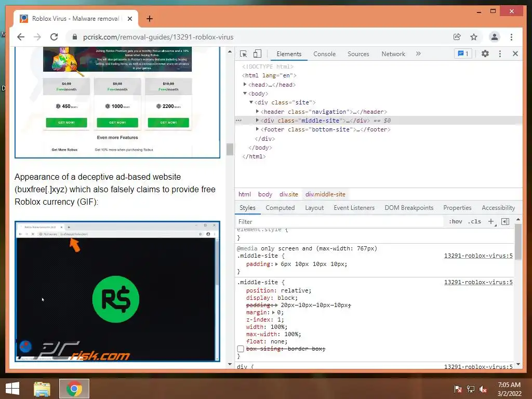
Task: Expand the footer bottom-site node
Action: click(258, 129)
